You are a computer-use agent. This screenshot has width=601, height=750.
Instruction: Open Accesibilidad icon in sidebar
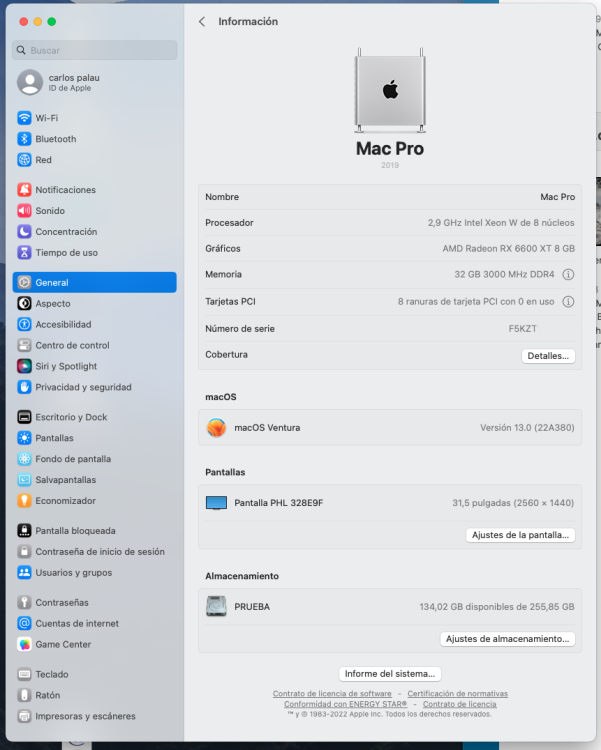tap(24, 324)
